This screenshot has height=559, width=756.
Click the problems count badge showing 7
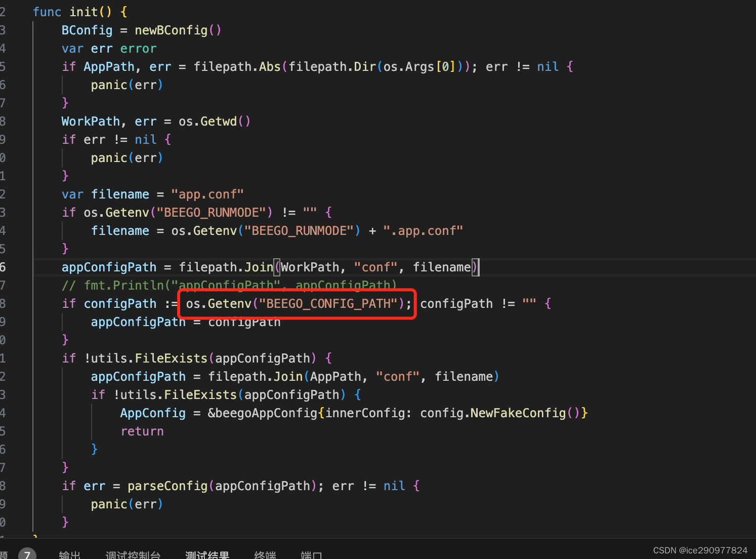[x=27, y=553]
